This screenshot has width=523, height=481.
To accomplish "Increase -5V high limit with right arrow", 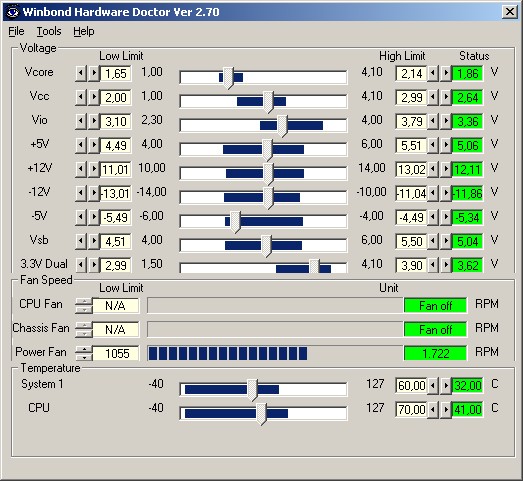I will [x=446, y=217].
